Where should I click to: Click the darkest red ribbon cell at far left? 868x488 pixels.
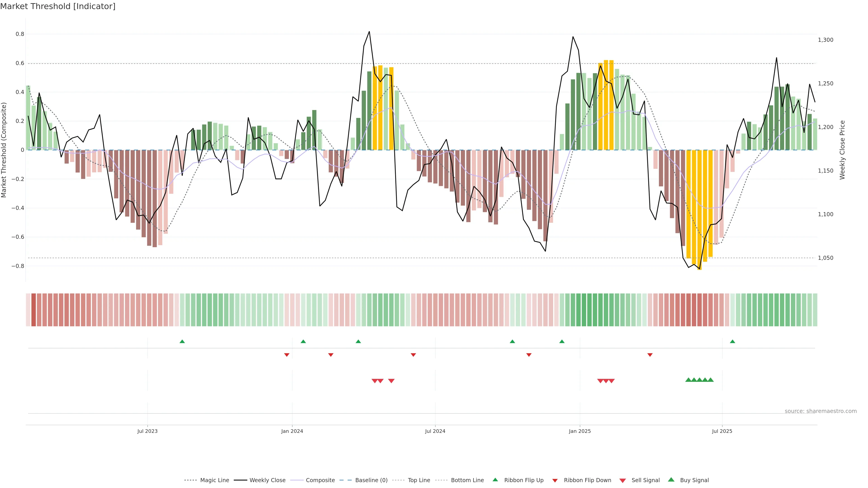click(33, 310)
